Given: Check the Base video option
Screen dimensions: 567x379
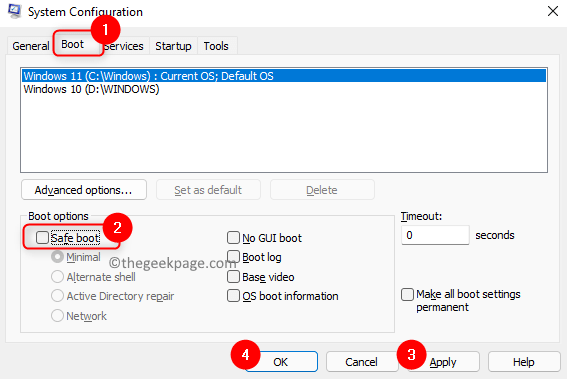Looking at the screenshot, I should pos(233,277).
